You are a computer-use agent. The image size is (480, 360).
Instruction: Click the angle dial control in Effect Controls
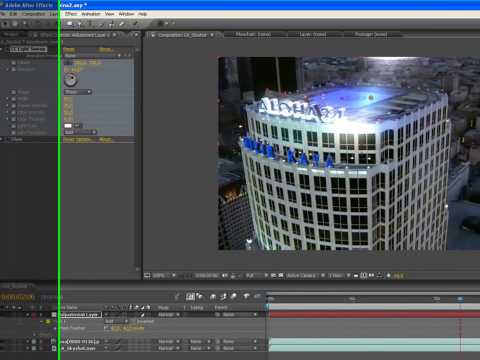pos(70,80)
